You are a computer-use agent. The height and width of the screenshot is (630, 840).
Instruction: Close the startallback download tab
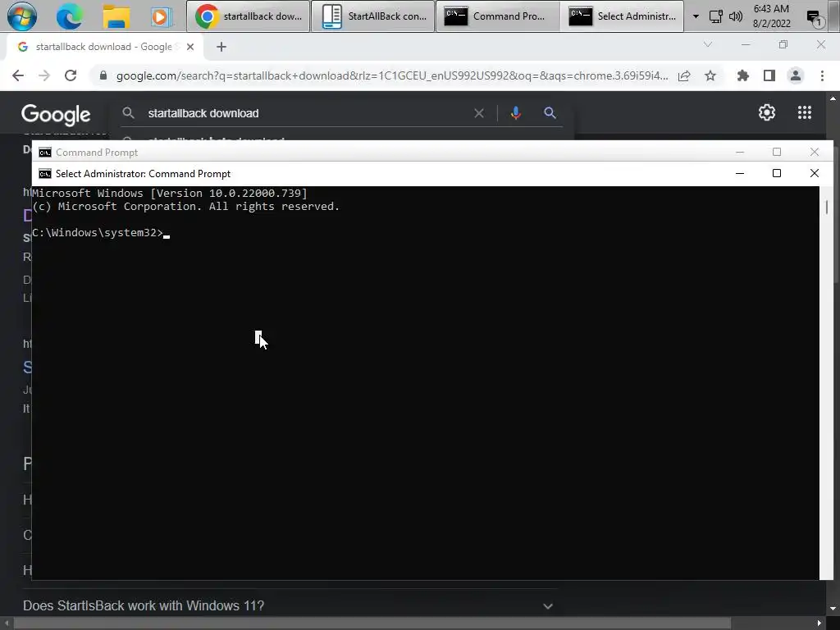(x=190, y=47)
